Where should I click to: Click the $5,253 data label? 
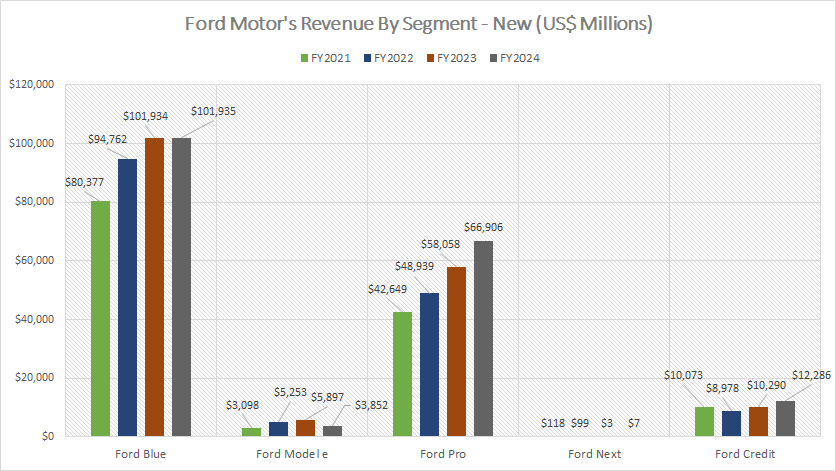[x=291, y=393]
